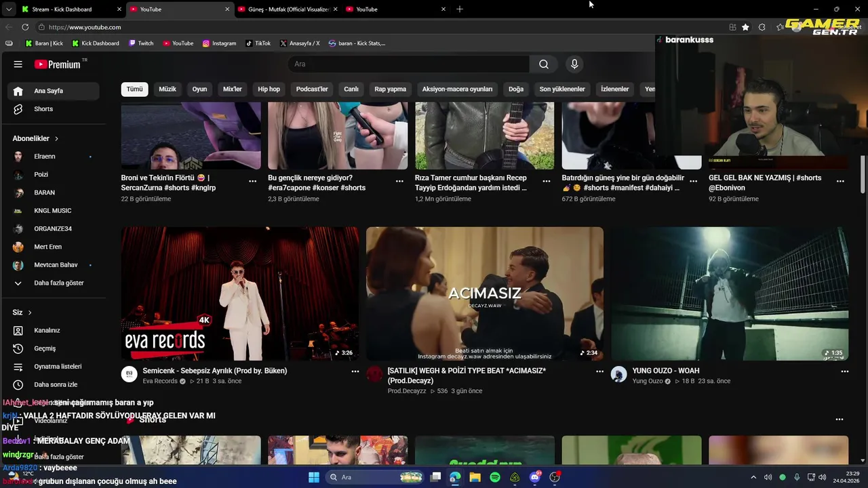
Task: Open Semicenk - Sebepsiz Ayrılık video title
Action: (215, 371)
